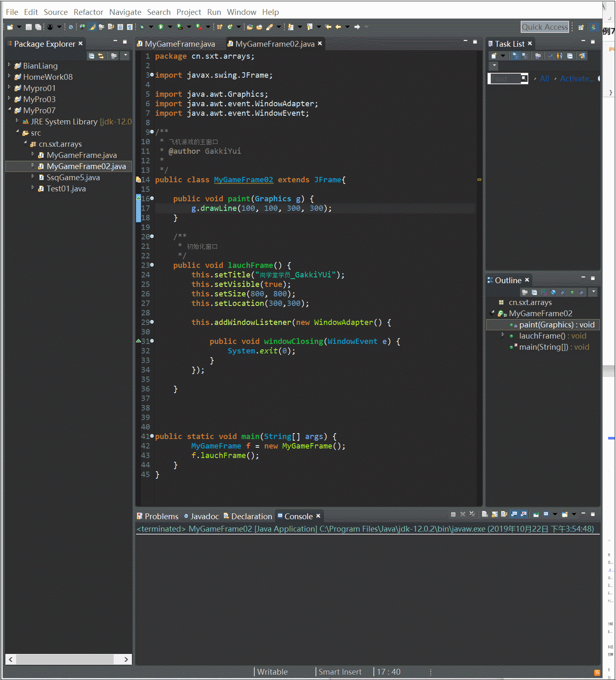
Task: Click the Smart Insert status bar entry
Action: click(x=340, y=672)
